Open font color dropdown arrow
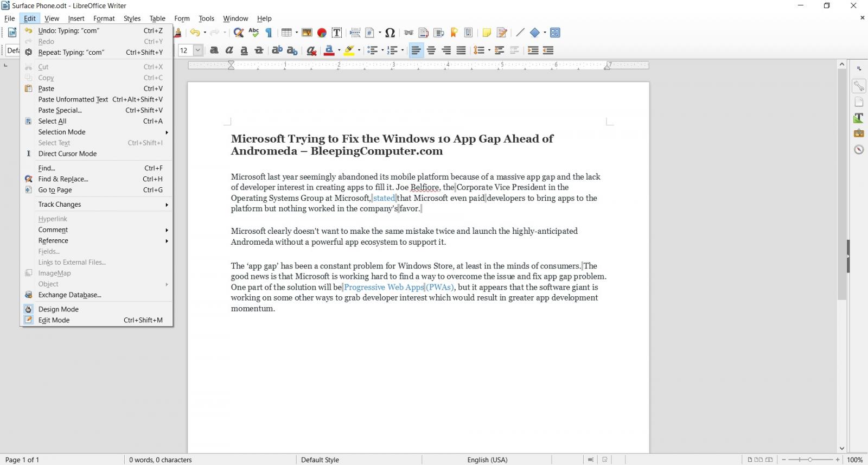Screen dimensions: 868x465 [339, 50]
